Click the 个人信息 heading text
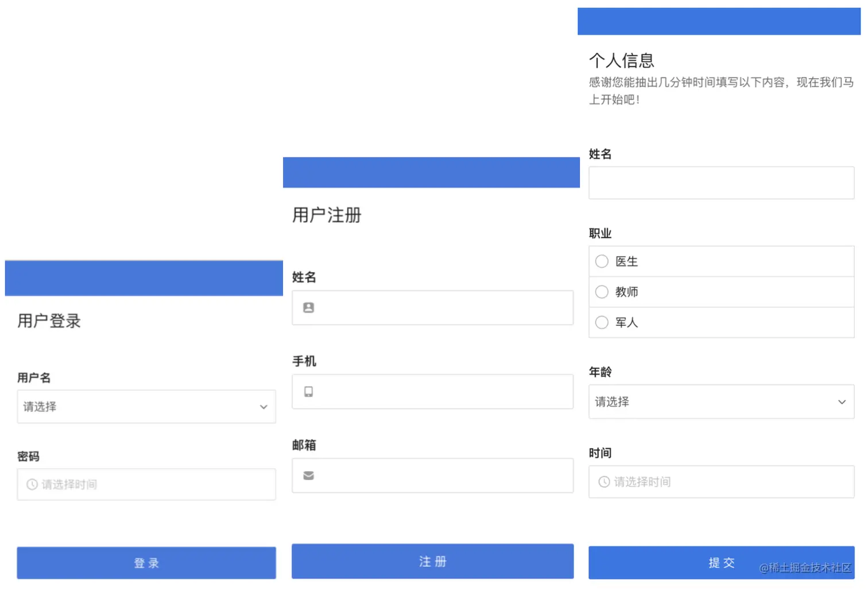 pyautogui.click(x=622, y=60)
